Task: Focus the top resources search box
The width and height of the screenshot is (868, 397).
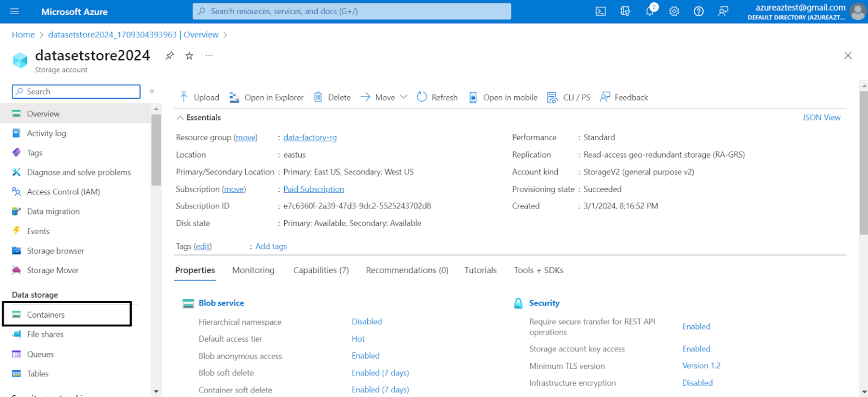Action: [x=351, y=11]
